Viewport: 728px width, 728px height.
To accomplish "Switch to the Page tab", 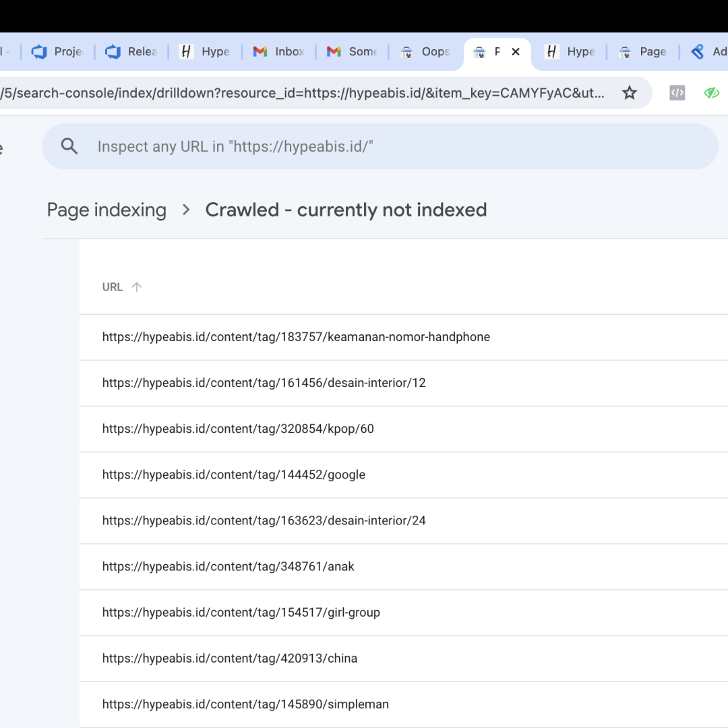I will (x=643, y=51).
